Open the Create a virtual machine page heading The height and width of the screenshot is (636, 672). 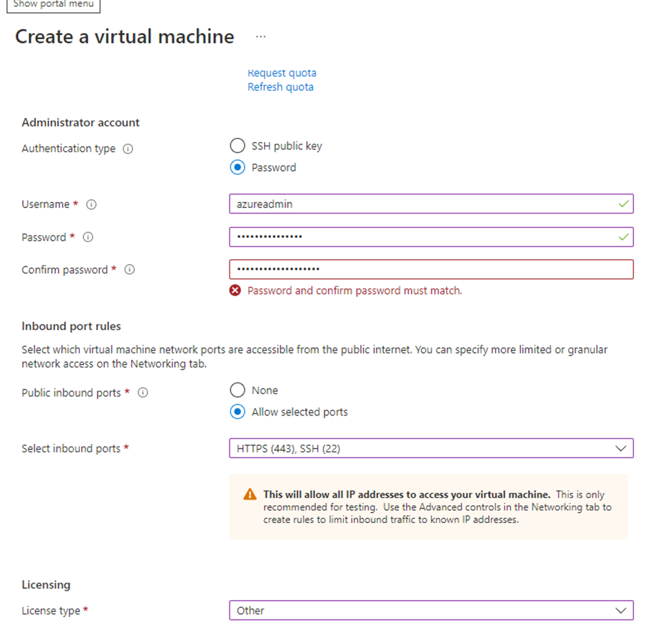(124, 37)
